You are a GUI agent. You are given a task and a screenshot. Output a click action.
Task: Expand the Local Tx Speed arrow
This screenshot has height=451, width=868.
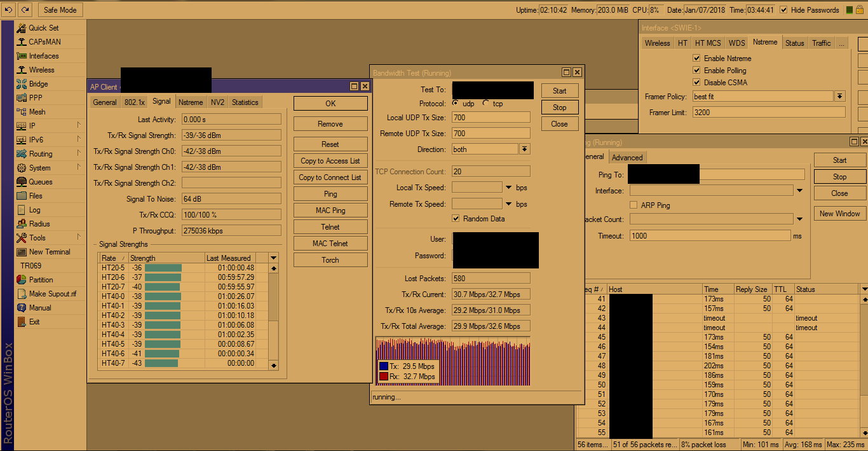click(x=509, y=188)
